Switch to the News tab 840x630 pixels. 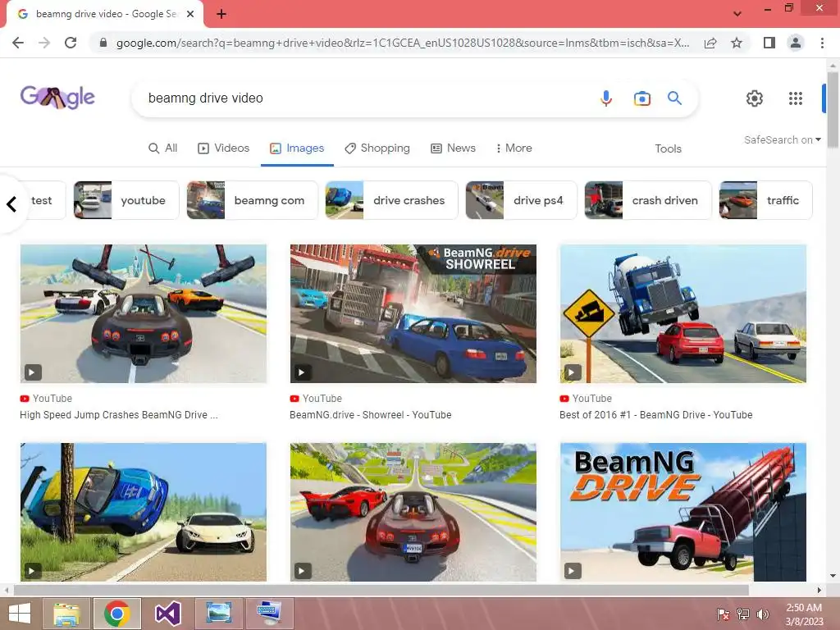point(453,148)
